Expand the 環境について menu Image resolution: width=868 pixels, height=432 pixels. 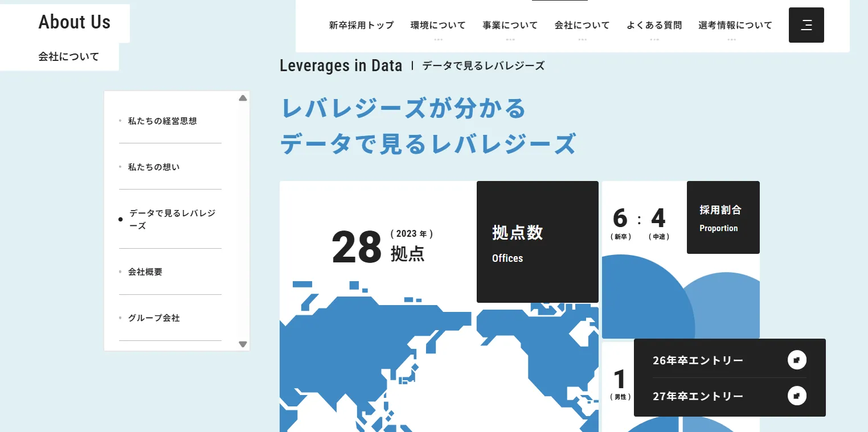pyautogui.click(x=438, y=25)
